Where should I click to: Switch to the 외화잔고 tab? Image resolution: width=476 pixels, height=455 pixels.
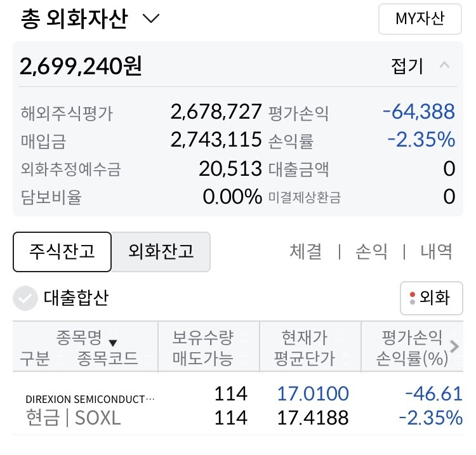pyautogui.click(x=161, y=251)
